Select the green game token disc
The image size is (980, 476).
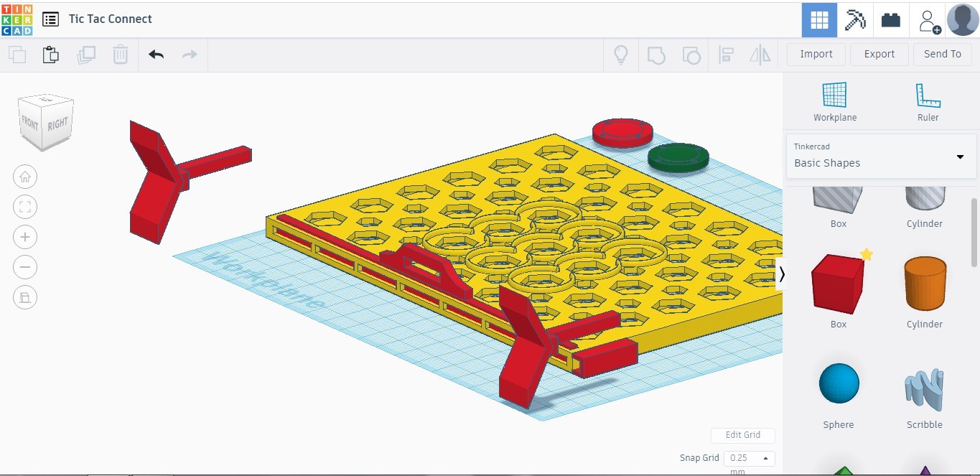pos(678,158)
